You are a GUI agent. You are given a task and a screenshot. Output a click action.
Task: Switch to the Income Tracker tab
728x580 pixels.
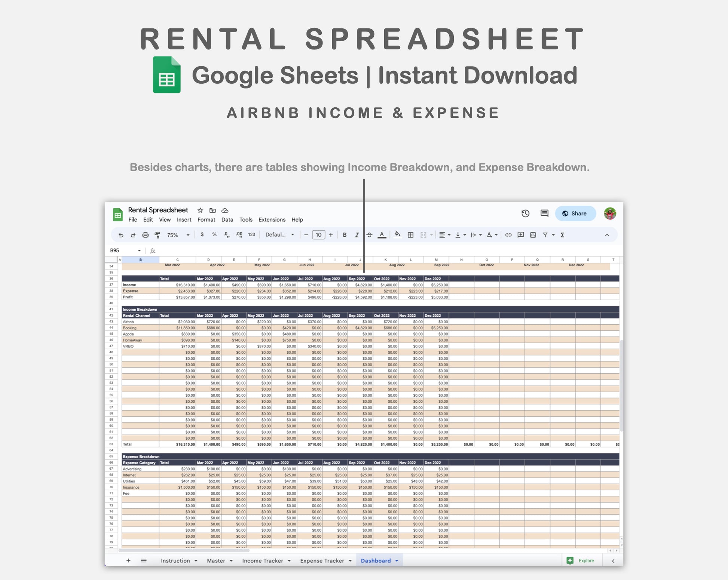[x=262, y=561]
